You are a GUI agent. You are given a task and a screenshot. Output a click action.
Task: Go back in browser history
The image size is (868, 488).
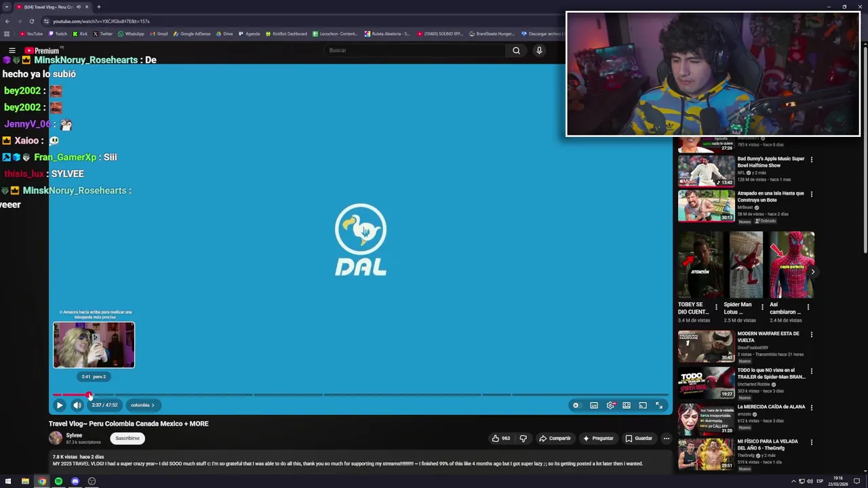click(x=7, y=21)
